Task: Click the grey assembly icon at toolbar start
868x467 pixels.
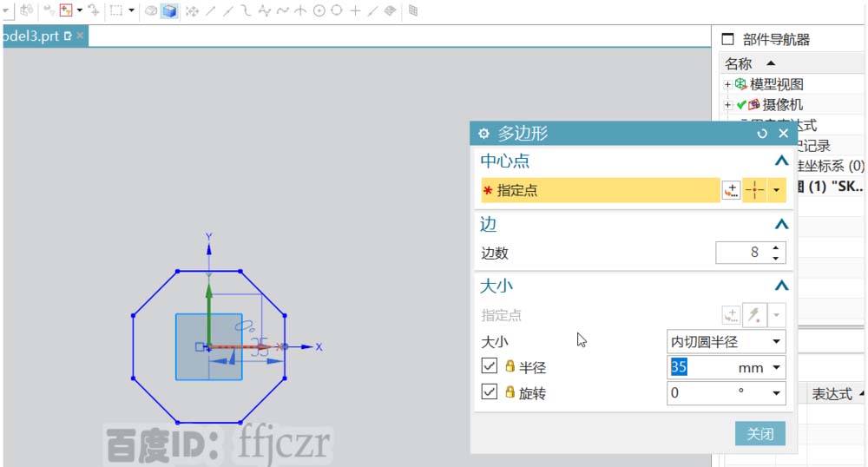Action: point(27,10)
